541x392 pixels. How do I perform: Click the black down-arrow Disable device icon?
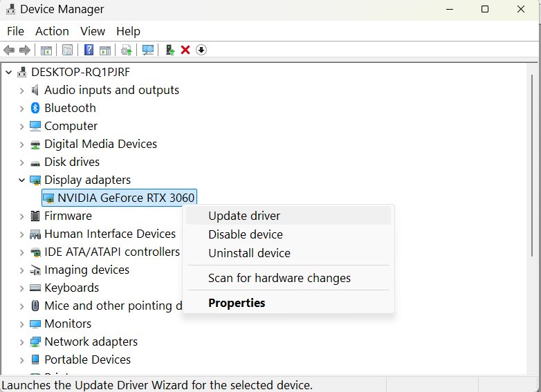(201, 50)
